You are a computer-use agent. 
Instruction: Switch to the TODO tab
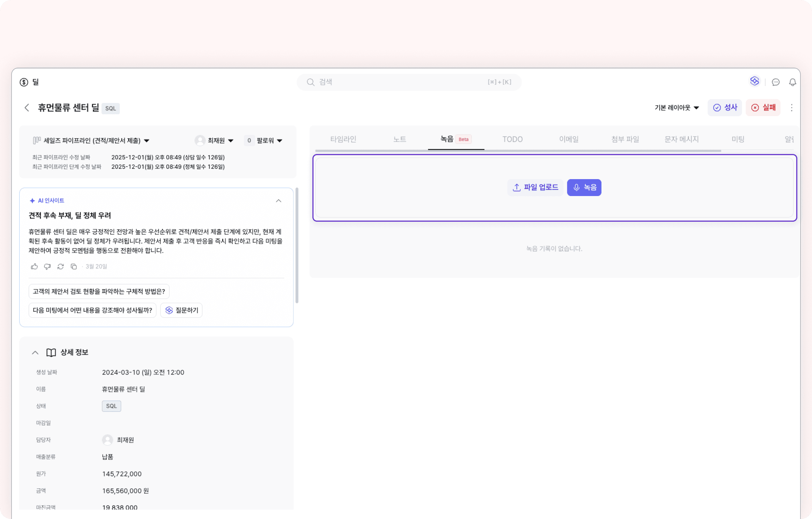512,139
